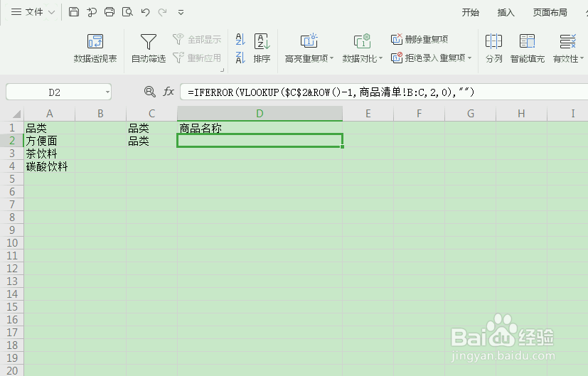Expand the 文件 menu dropdown arrow
Screen dimensions: 588x376
(x=52, y=12)
